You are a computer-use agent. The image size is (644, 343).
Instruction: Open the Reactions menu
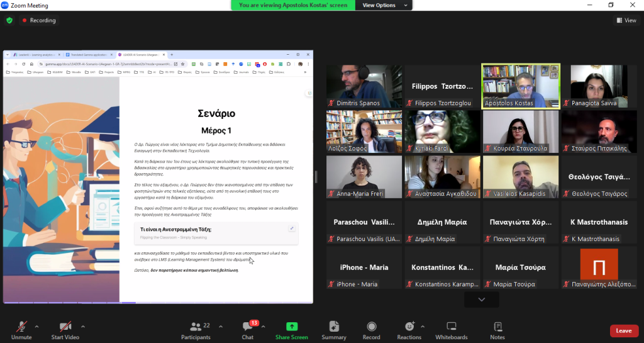pos(409,327)
